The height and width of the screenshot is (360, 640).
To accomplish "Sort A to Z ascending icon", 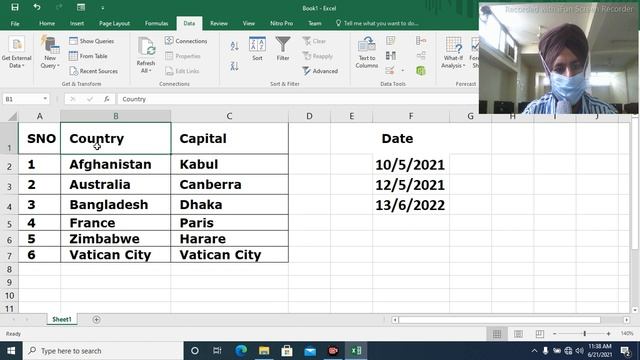I will (x=234, y=46).
